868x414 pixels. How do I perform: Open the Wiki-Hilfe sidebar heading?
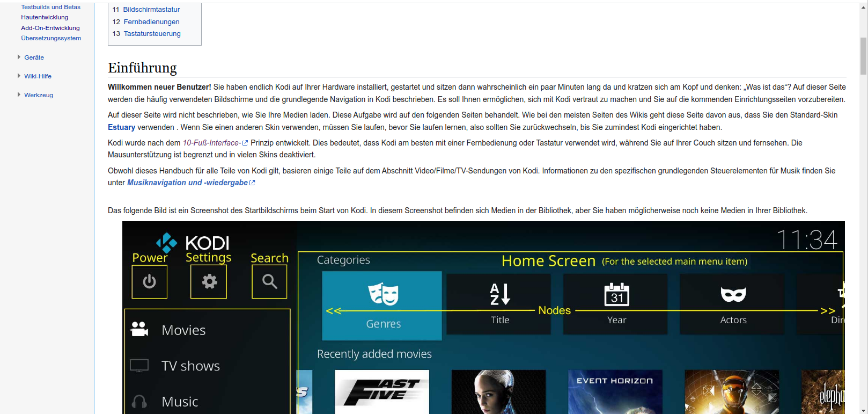point(38,76)
